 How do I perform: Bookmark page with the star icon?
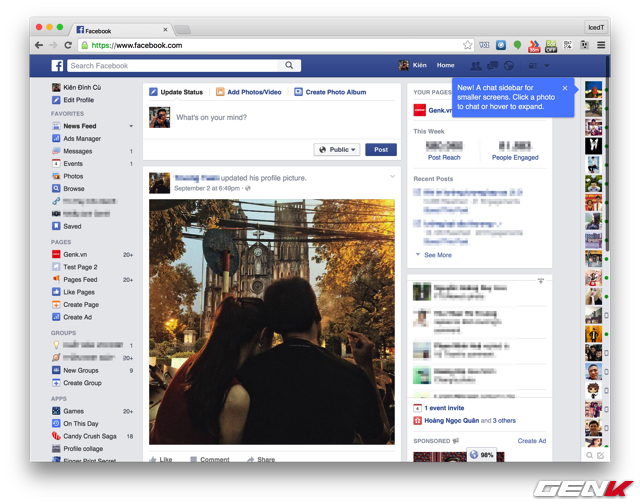(x=467, y=45)
